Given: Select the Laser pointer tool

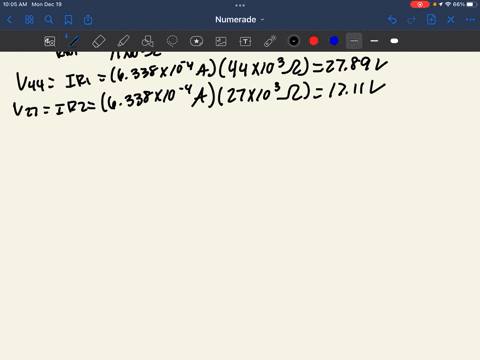Looking at the screenshot, I should click(270, 41).
